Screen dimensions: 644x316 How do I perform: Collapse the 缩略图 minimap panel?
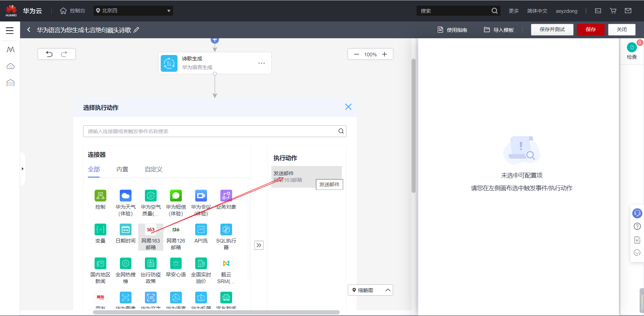[388, 290]
